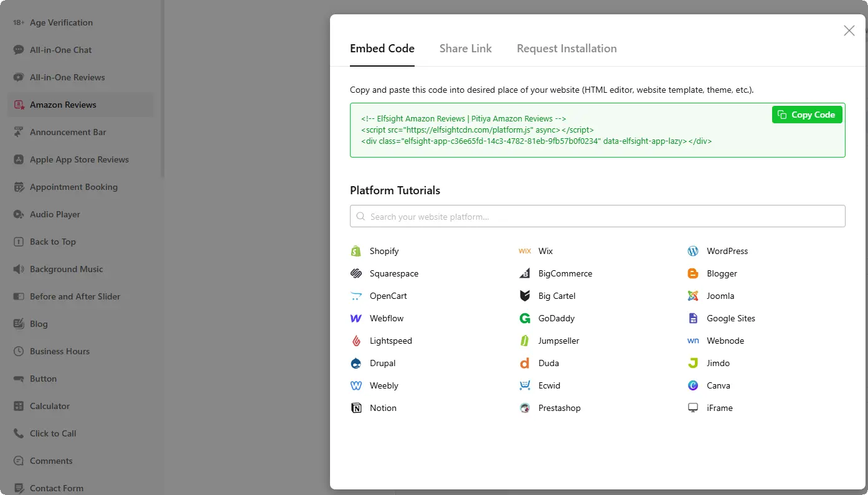This screenshot has width=868, height=495.
Task: Click the Before and After Slider icon
Action: 19,296
